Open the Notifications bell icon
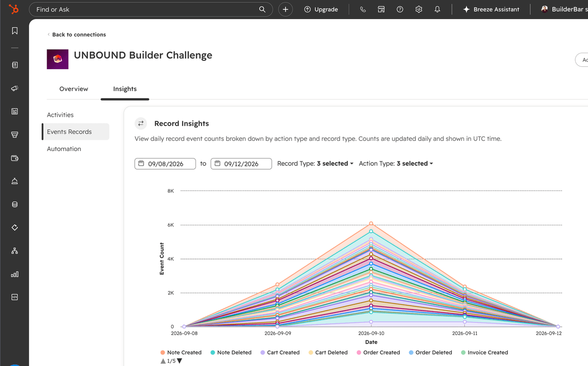Viewport: 588px width, 366px height. pos(437,9)
